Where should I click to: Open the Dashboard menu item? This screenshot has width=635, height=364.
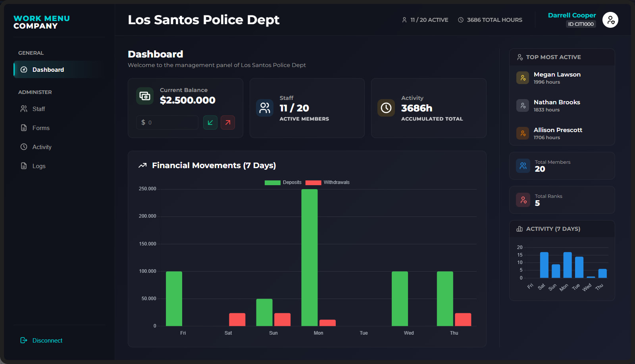pyautogui.click(x=59, y=69)
